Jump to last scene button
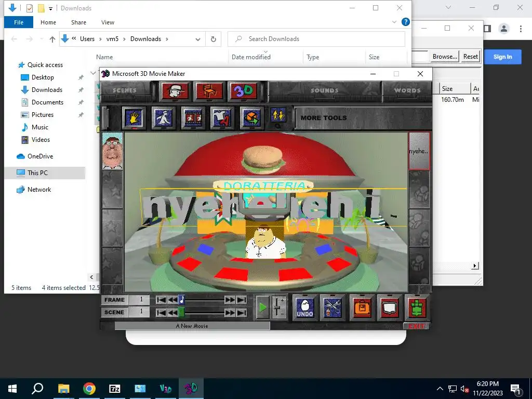 coord(242,312)
